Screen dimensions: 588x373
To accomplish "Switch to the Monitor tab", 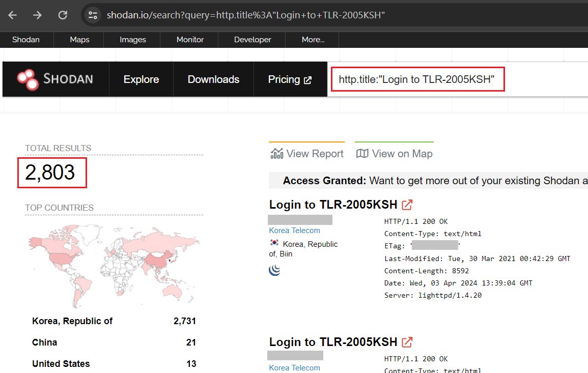I will (190, 39).
